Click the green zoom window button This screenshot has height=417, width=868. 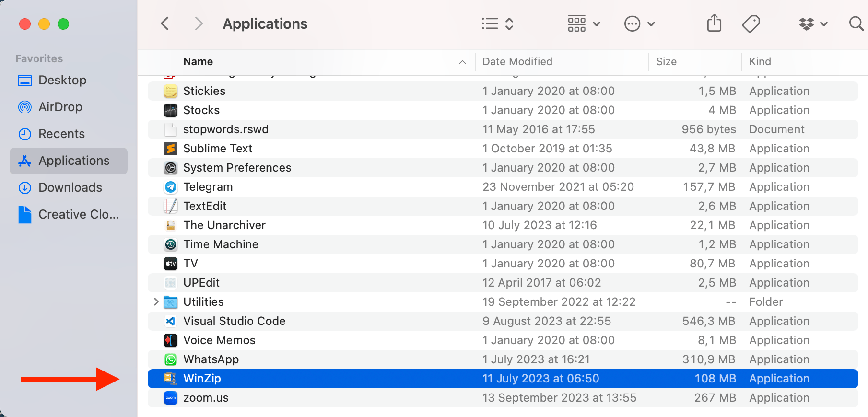63,24
